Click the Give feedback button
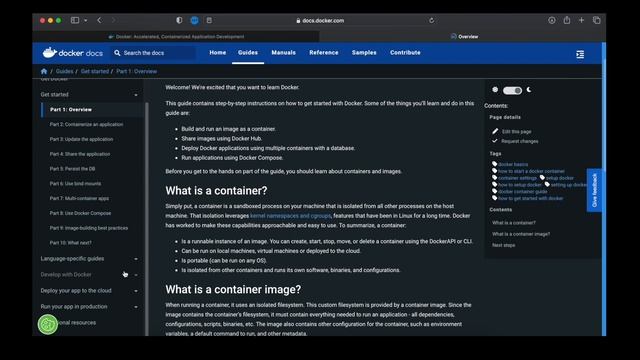The height and width of the screenshot is (360, 640). (x=595, y=190)
